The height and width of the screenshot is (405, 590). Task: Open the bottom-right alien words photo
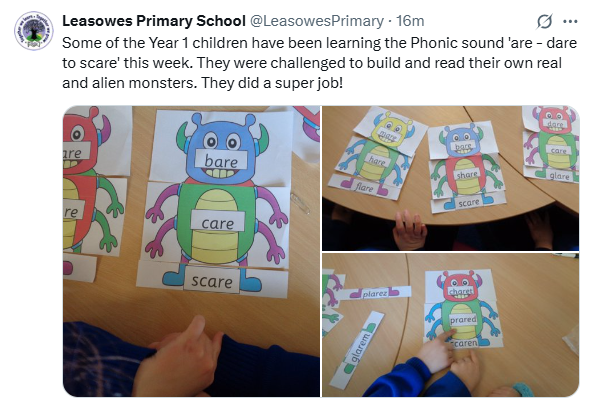pyautogui.click(x=450, y=325)
